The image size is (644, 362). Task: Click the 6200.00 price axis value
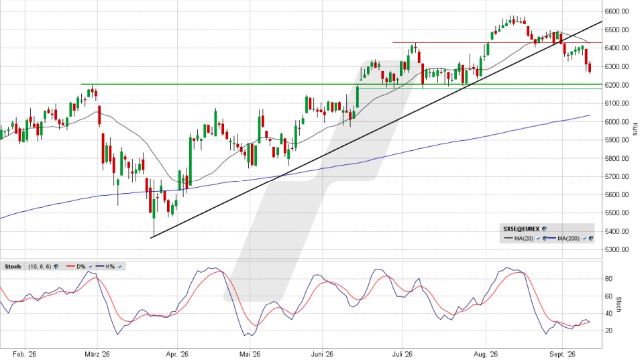coord(617,85)
